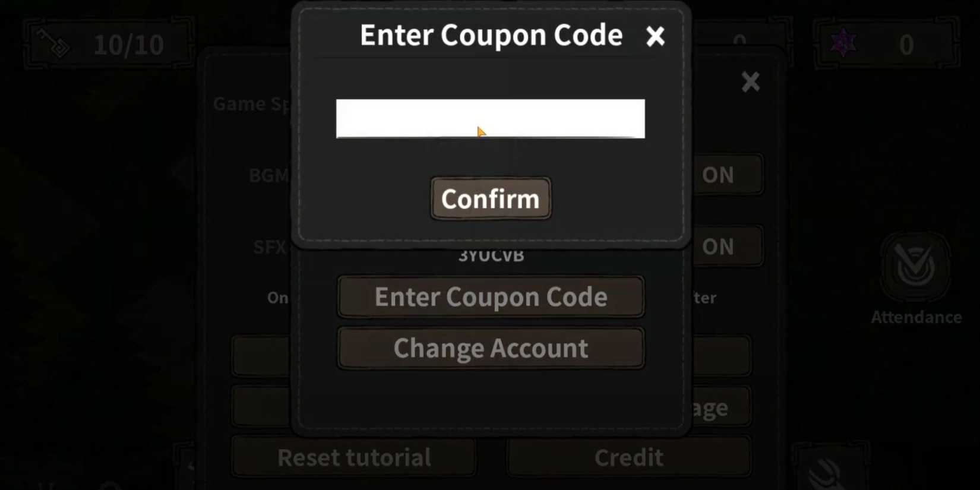This screenshot has height=490, width=980.
Task: Close the settings panel with the X
Action: point(751,82)
